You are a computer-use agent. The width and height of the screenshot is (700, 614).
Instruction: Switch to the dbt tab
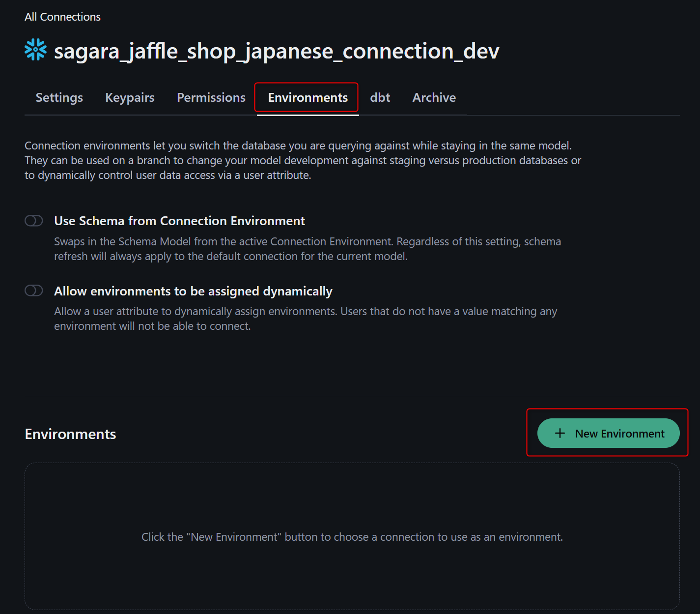[x=380, y=97]
